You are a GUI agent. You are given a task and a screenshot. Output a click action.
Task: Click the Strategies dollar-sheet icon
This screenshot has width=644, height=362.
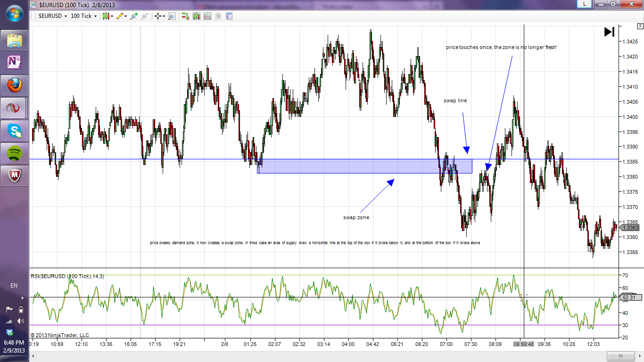tap(218, 16)
